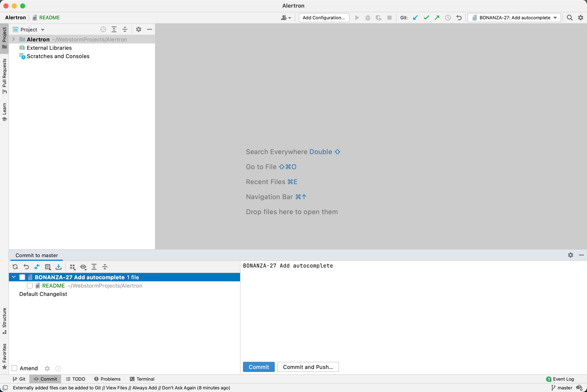The width and height of the screenshot is (587, 392).
Task: Select the BONANZA-27 changelist checkbox
Action: pyautogui.click(x=22, y=277)
